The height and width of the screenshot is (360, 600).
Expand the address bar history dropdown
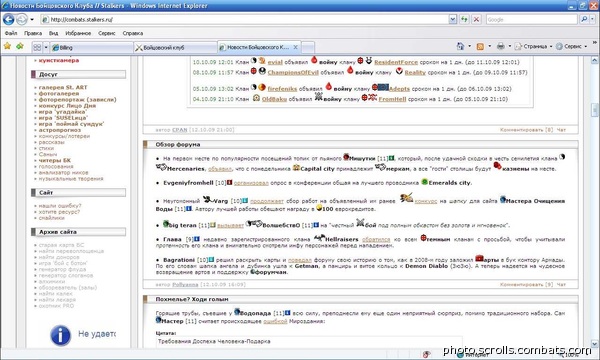[x=453, y=19]
